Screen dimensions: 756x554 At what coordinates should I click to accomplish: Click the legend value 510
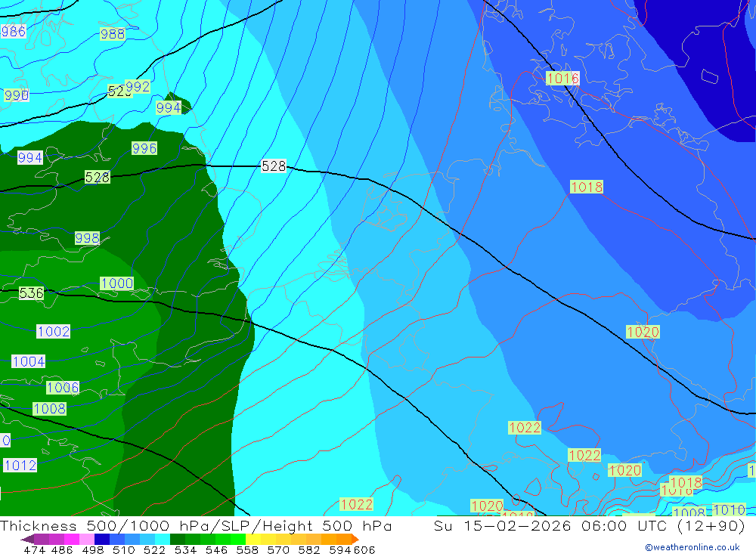click(x=123, y=550)
